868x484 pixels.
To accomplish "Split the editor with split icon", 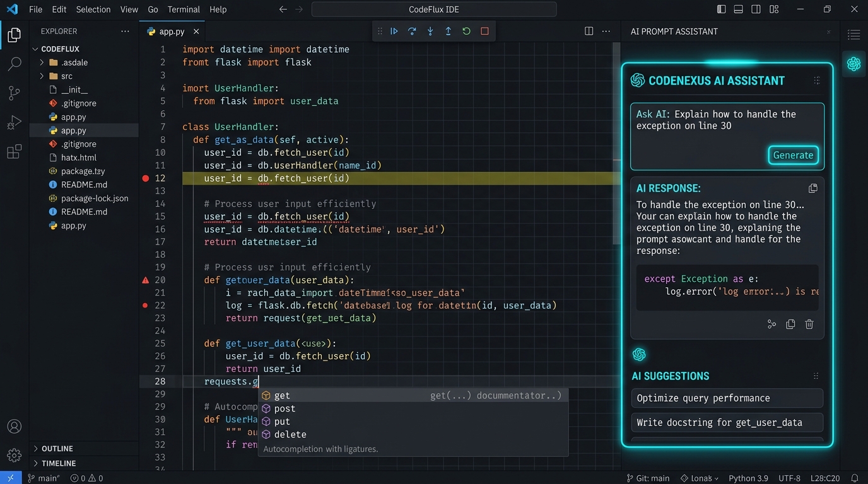I will pyautogui.click(x=589, y=31).
